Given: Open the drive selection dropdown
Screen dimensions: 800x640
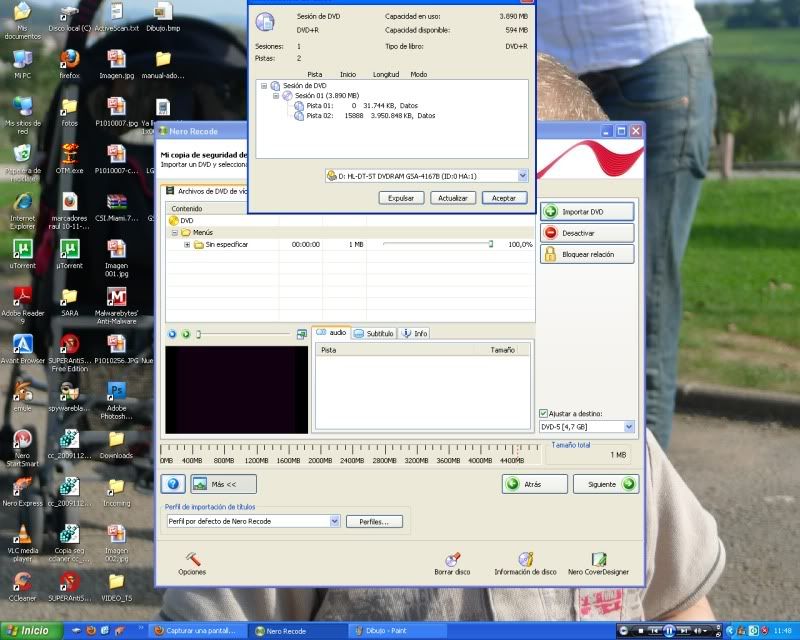Looking at the screenshot, I should click(x=522, y=176).
